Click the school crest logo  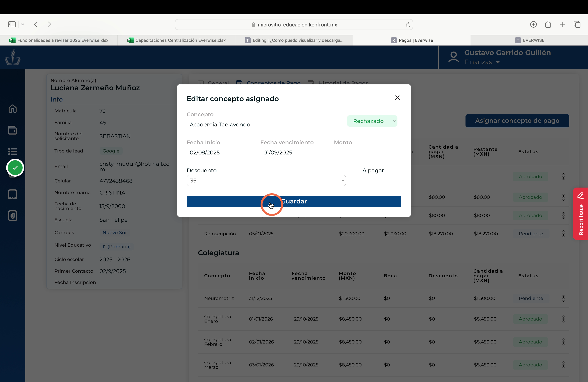click(x=13, y=57)
